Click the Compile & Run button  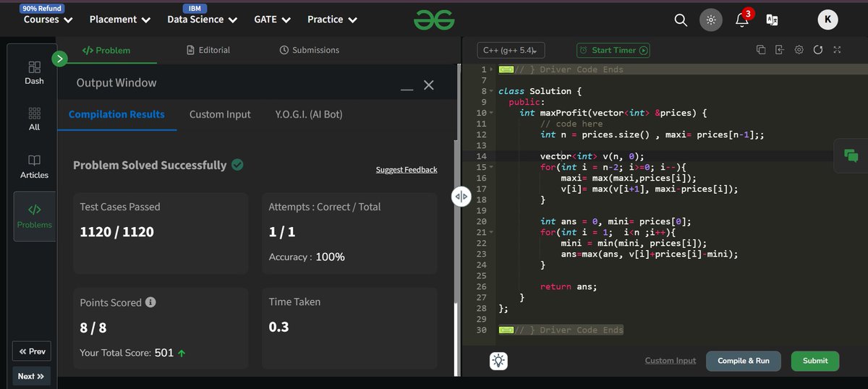(x=744, y=361)
